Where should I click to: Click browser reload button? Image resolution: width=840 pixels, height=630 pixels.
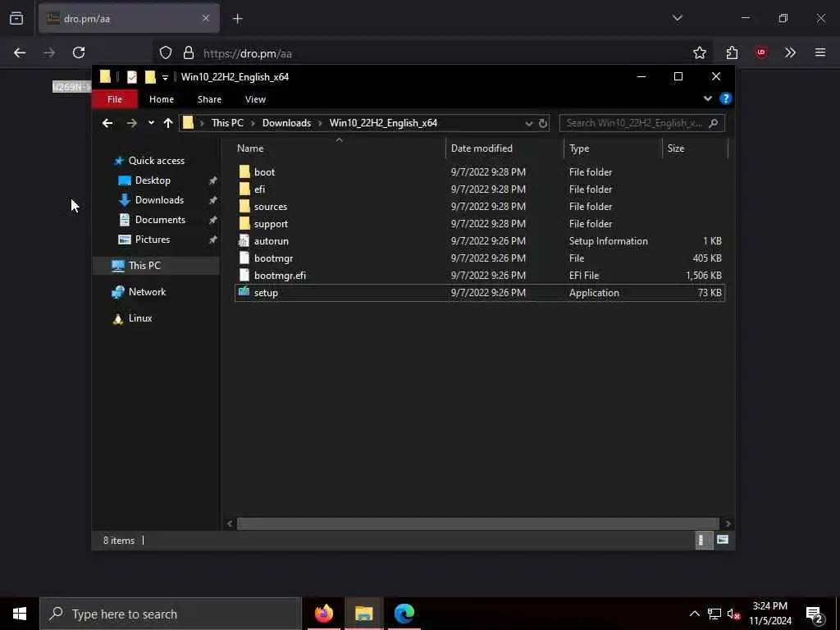[79, 52]
